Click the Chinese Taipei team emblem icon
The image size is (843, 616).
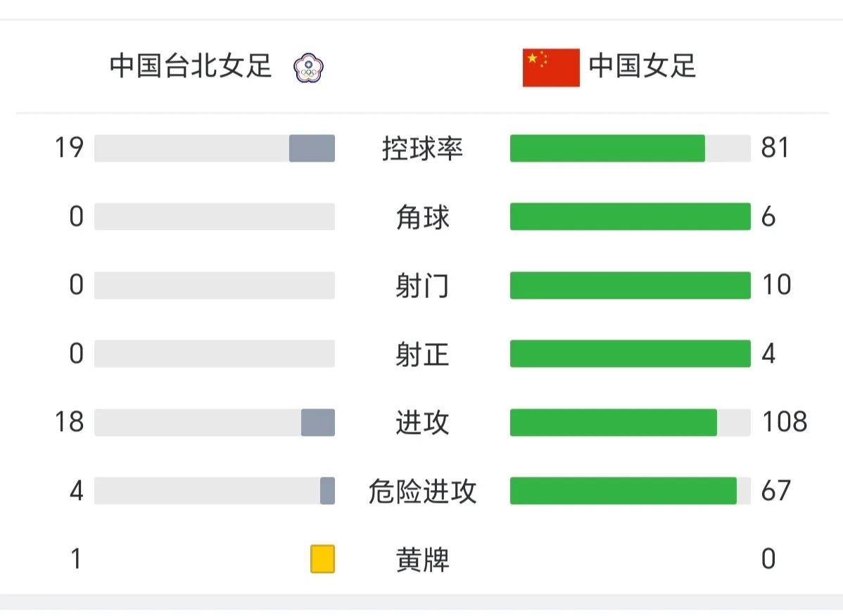coord(309,68)
